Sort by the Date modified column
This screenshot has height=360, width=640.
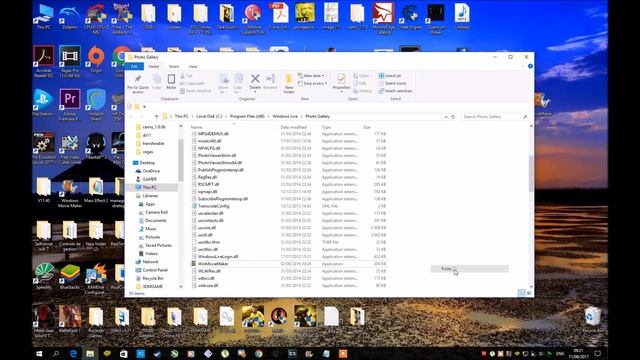click(x=293, y=127)
